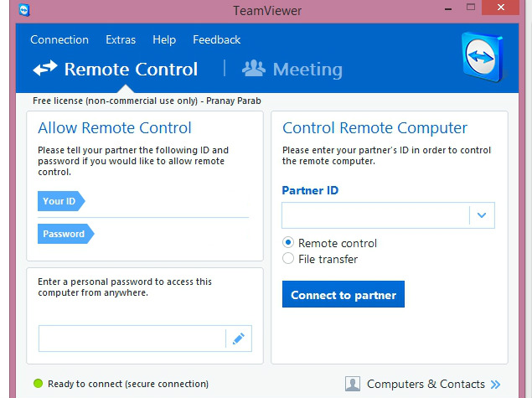Click the Password label tag
This screenshot has height=398, width=532.
point(66,234)
